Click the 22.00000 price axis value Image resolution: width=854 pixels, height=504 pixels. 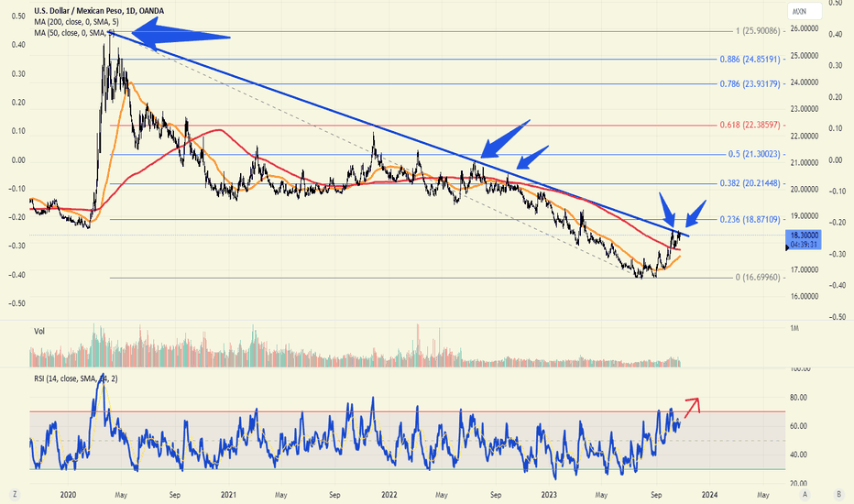click(804, 136)
